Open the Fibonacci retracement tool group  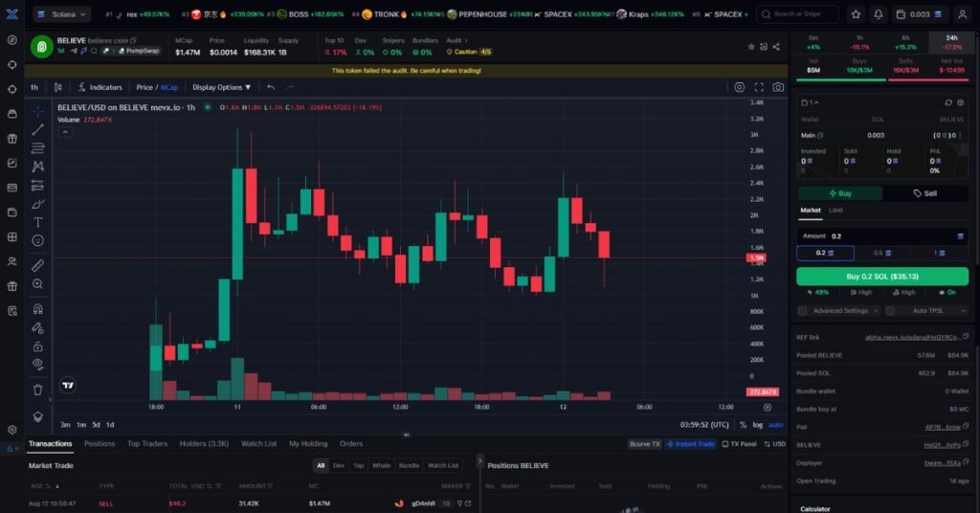click(37, 148)
